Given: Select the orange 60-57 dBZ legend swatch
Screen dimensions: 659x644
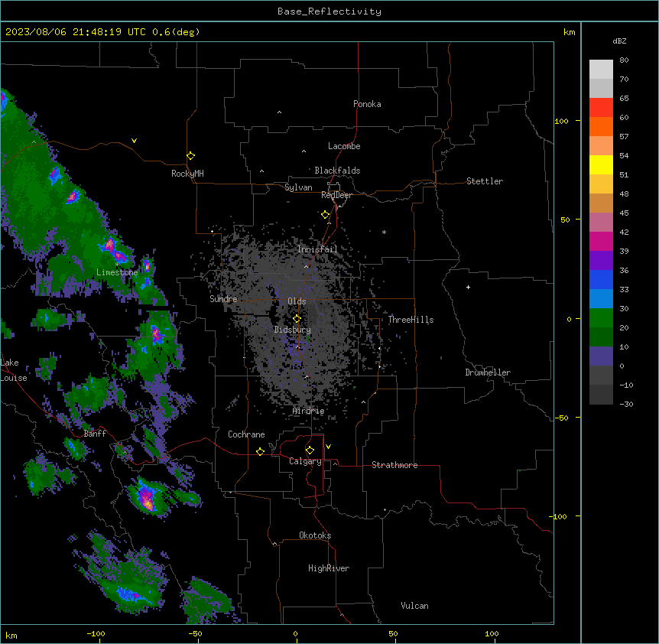Looking at the screenshot, I should (601, 126).
